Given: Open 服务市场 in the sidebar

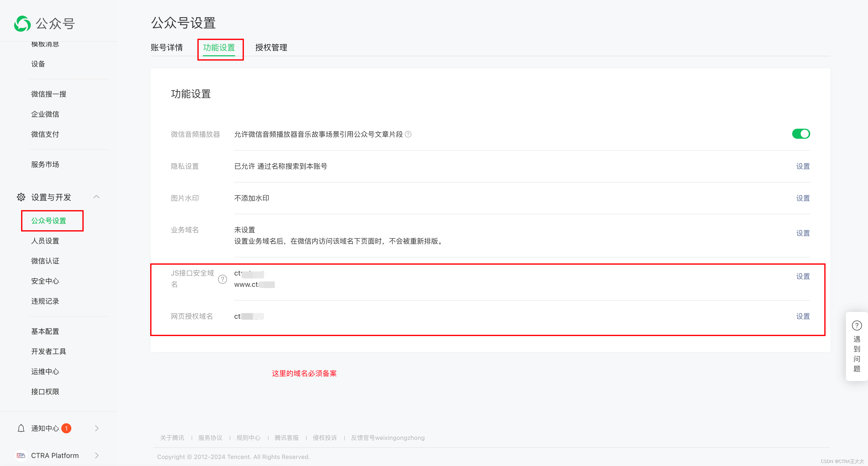Looking at the screenshot, I should point(45,164).
